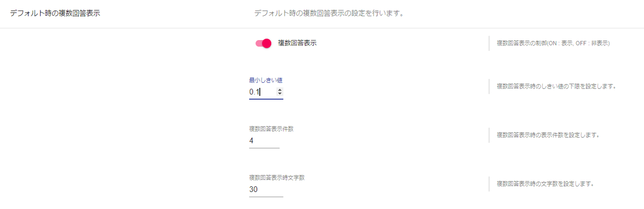This screenshot has width=644, height=209.
Task: Click the hint text mentioning ON and OFF
Action: click(x=553, y=44)
